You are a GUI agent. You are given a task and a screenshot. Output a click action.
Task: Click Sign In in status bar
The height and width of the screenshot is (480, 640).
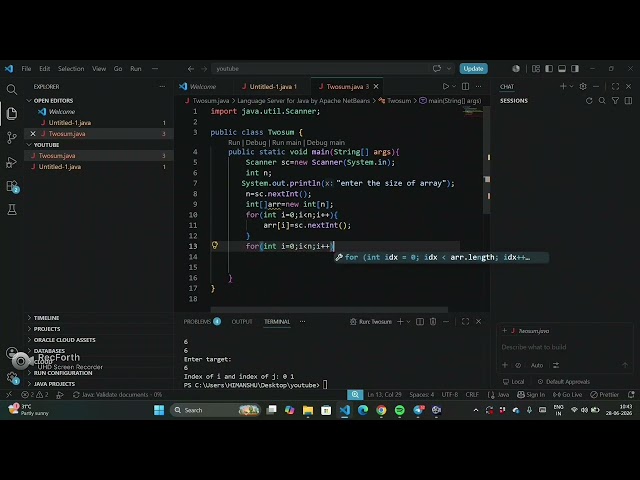(531, 394)
